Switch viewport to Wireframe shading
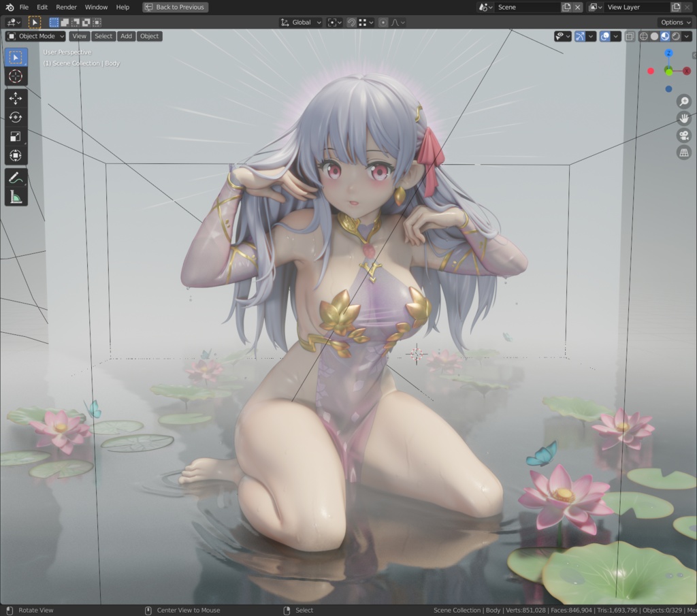Image resolution: width=697 pixels, height=616 pixels. click(x=643, y=36)
